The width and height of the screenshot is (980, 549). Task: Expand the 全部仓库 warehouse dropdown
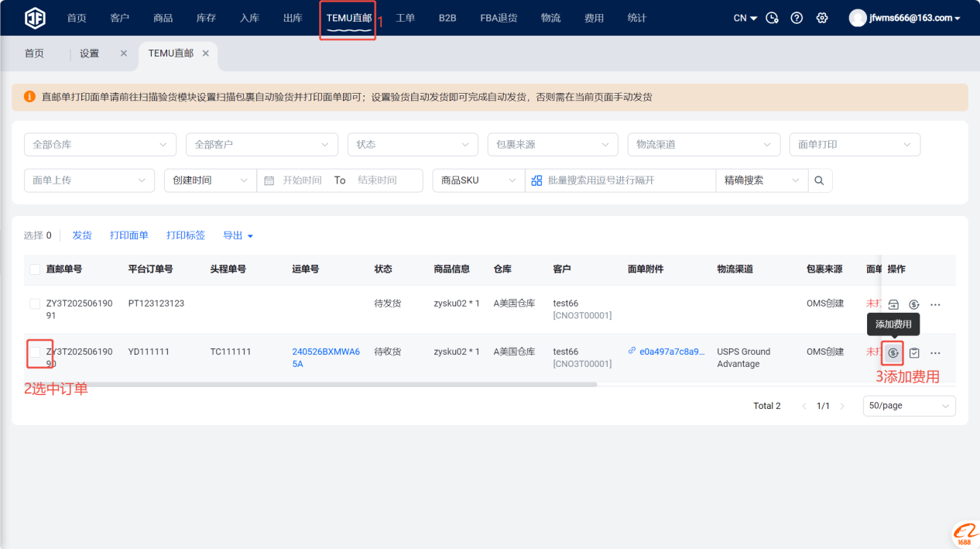pos(100,145)
